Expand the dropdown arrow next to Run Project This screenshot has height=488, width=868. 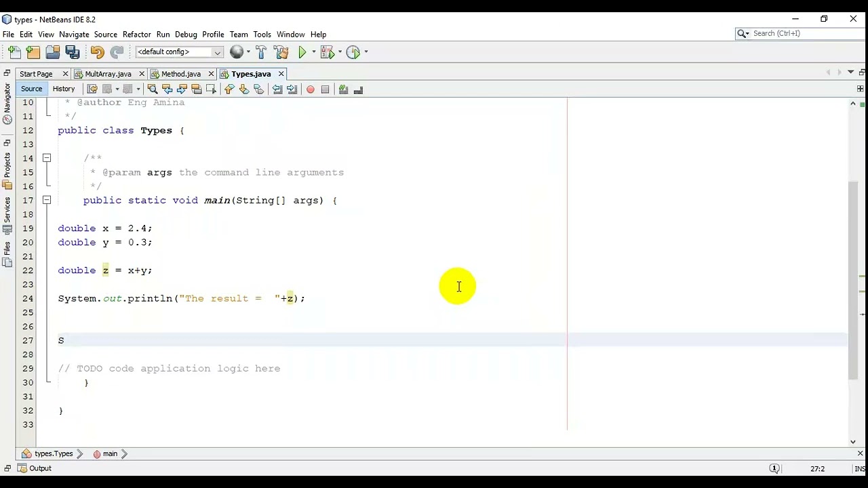click(314, 52)
